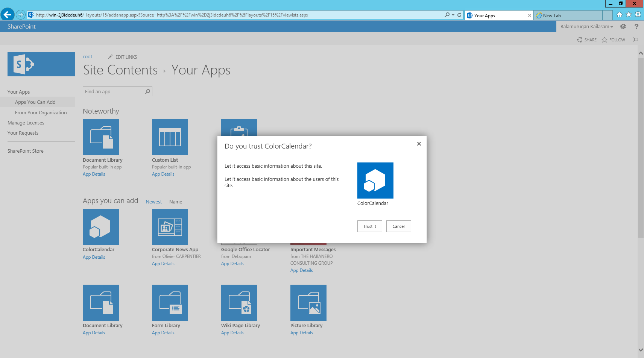Image resolution: width=644 pixels, height=358 pixels.
Task: Click FOLLOW star button
Action: click(x=613, y=40)
